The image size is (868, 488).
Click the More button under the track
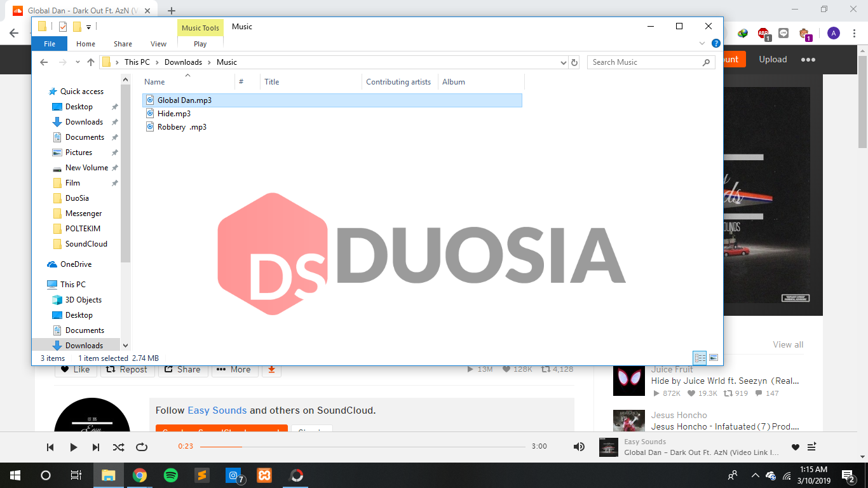234,369
